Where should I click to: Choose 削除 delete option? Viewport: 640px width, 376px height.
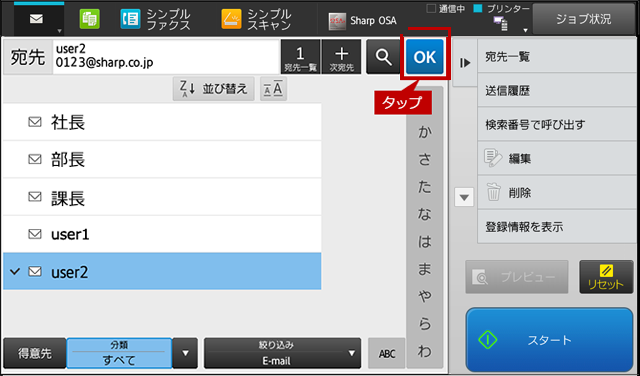pos(557,192)
